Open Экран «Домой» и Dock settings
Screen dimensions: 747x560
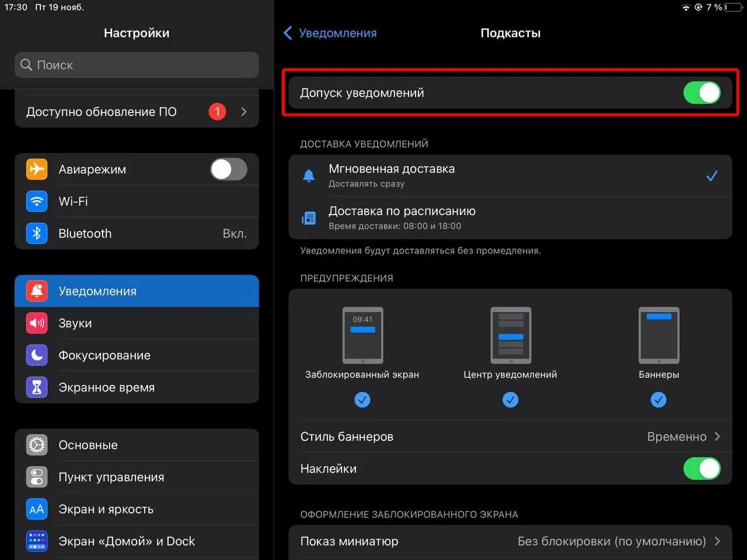[137, 541]
